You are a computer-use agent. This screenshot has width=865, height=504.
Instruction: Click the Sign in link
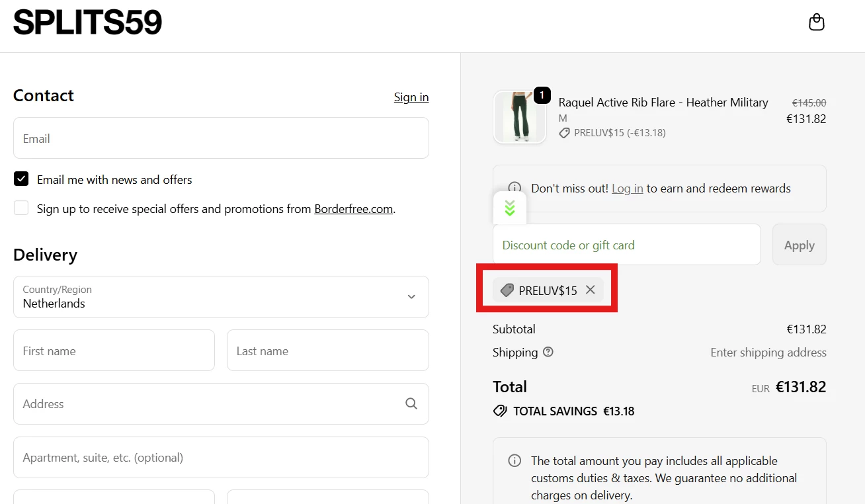[411, 97]
